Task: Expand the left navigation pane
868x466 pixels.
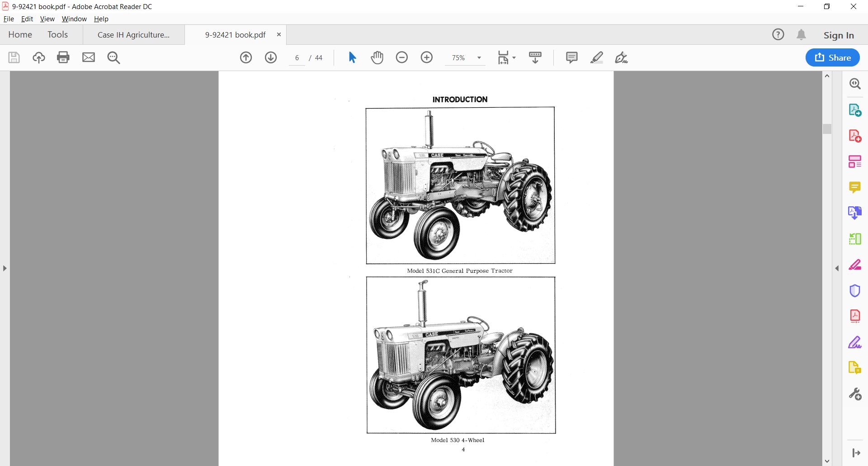Action: click(x=5, y=268)
